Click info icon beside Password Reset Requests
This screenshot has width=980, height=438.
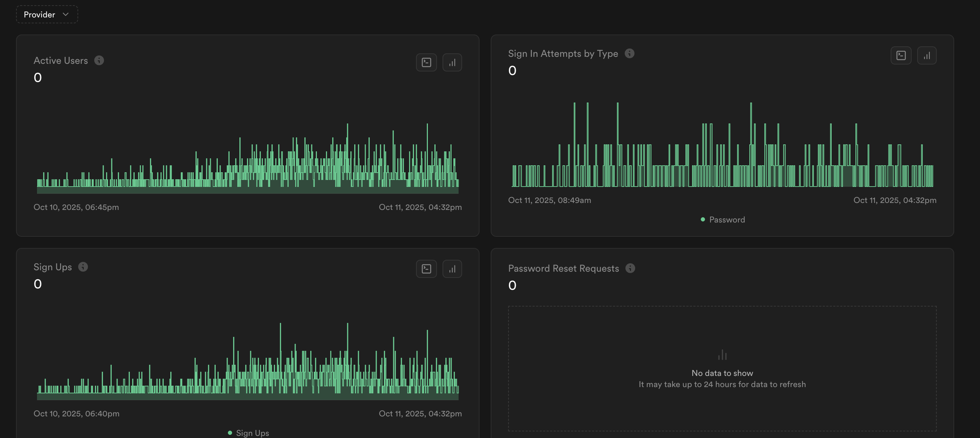tap(630, 269)
